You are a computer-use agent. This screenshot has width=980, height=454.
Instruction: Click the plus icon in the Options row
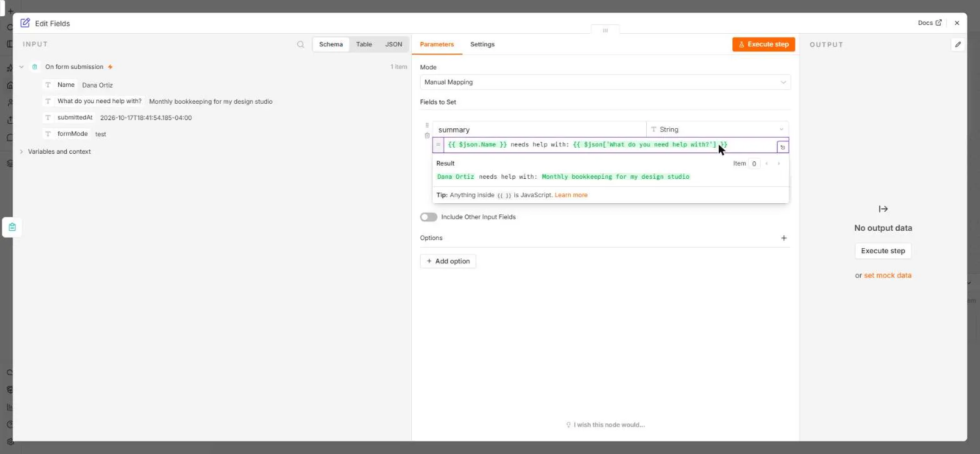pos(784,238)
